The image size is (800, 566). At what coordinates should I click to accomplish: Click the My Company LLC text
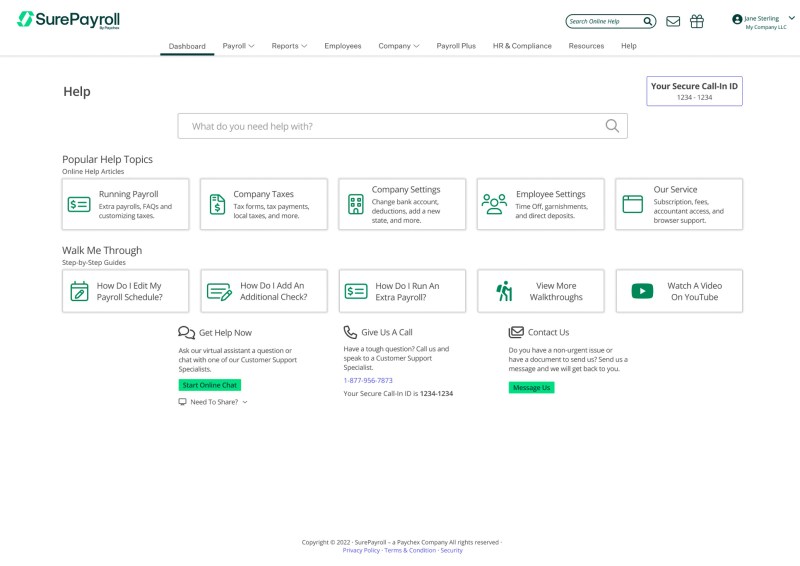pos(766,27)
